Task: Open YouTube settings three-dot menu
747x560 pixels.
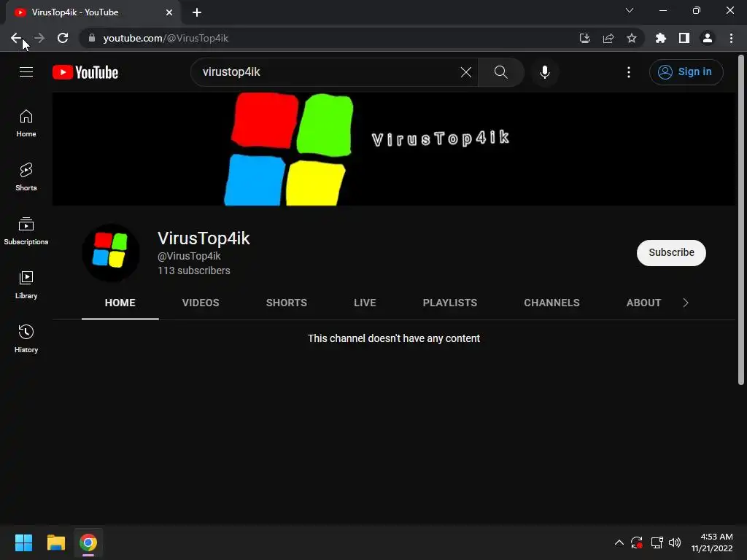Action: (x=628, y=72)
